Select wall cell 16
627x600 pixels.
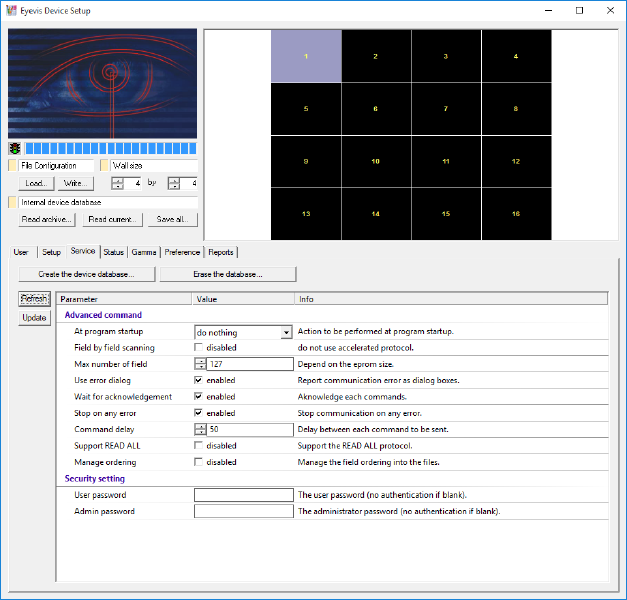coord(516,214)
